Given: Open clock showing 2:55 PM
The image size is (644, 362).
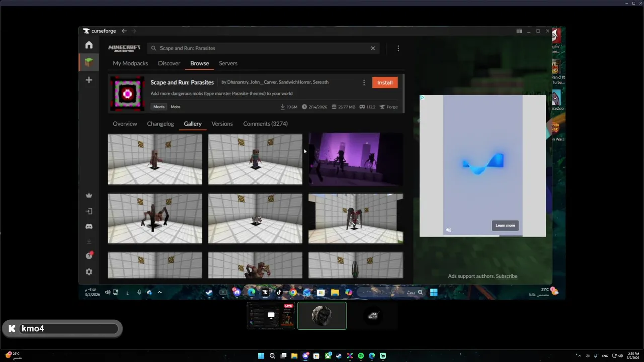Looking at the screenshot, I should pyautogui.click(x=633, y=356).
